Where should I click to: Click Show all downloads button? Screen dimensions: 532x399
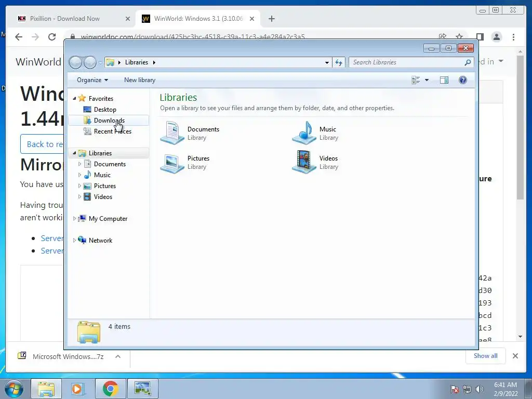click(486, 356)
